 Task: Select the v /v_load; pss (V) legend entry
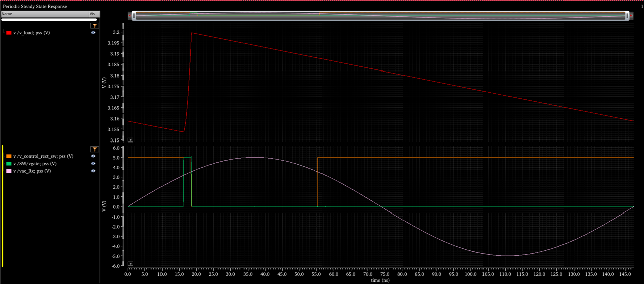(31, 33)
